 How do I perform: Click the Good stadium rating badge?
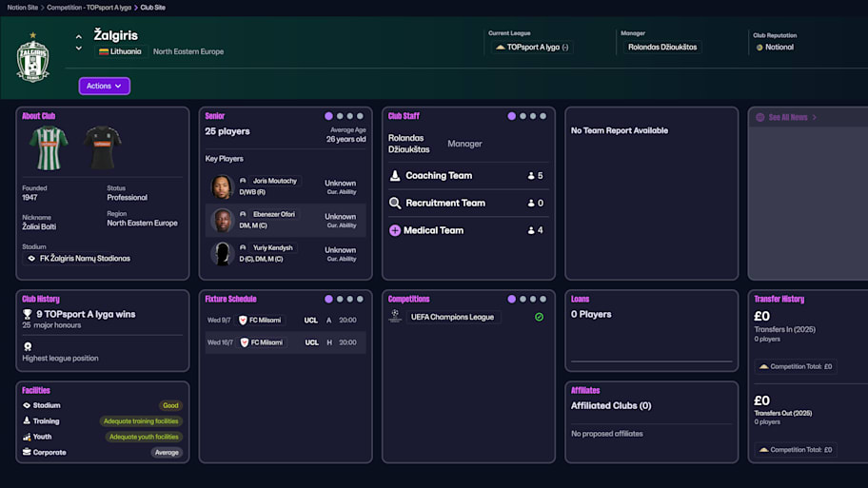(x=170, y=405)
